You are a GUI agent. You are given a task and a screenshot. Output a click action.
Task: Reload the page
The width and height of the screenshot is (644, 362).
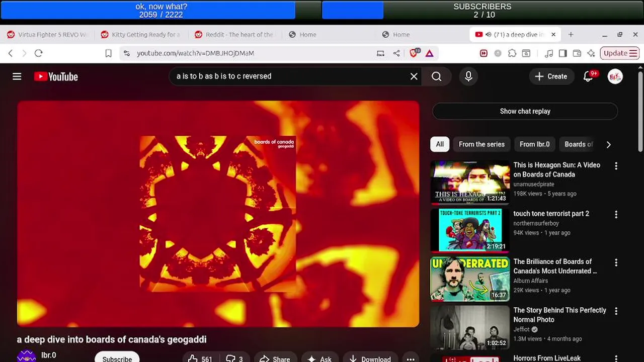tap(39, 53)
